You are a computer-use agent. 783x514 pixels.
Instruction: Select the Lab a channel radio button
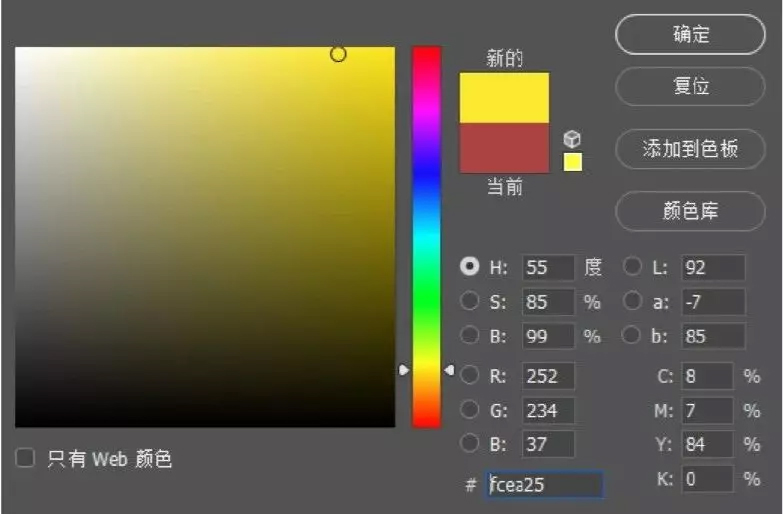pyautogui.click(x=633, y=301)
